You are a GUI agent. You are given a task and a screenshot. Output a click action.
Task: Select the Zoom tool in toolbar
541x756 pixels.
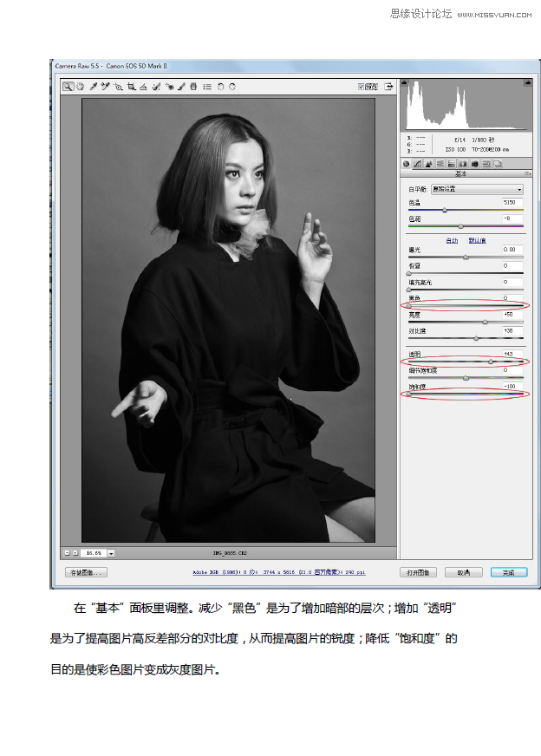67,87
